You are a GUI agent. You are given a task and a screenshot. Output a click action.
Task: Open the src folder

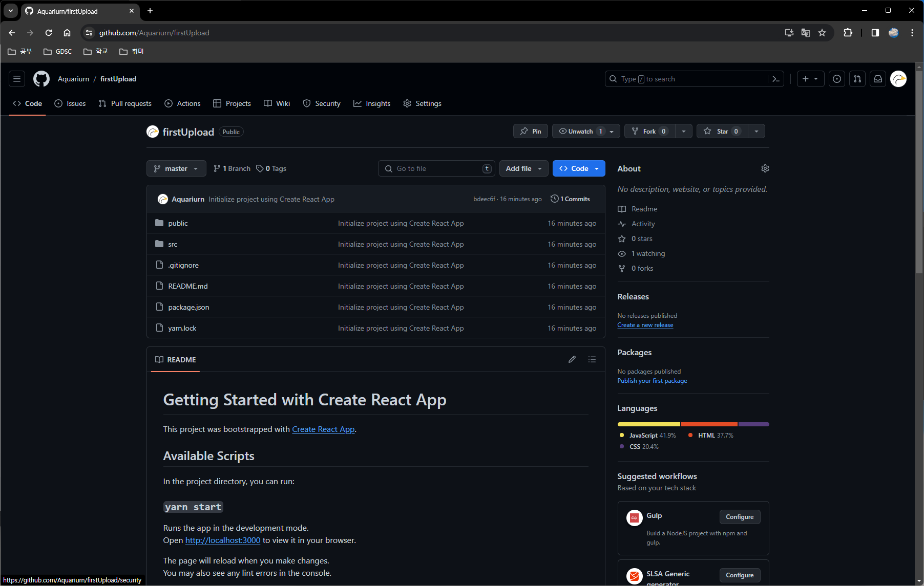point(173,244)
